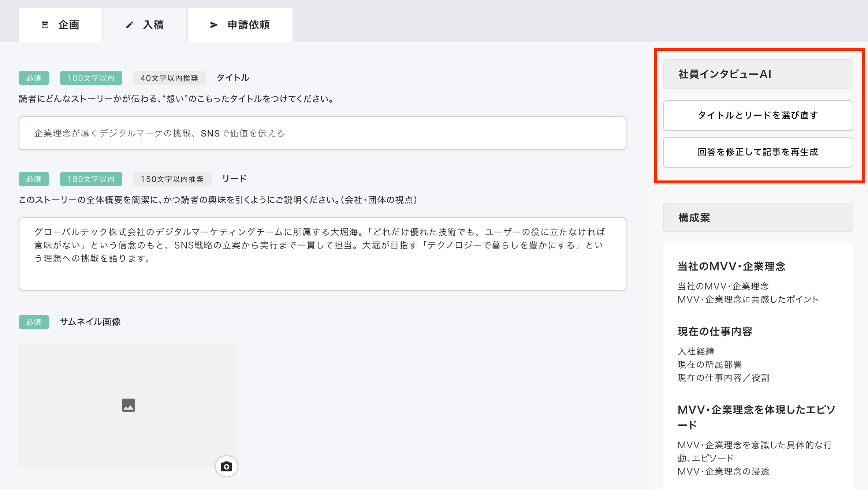Viewport: 868px width, 489px height.
Task: Click the 100文字以内 title limit badge
Action: (91, 78)
